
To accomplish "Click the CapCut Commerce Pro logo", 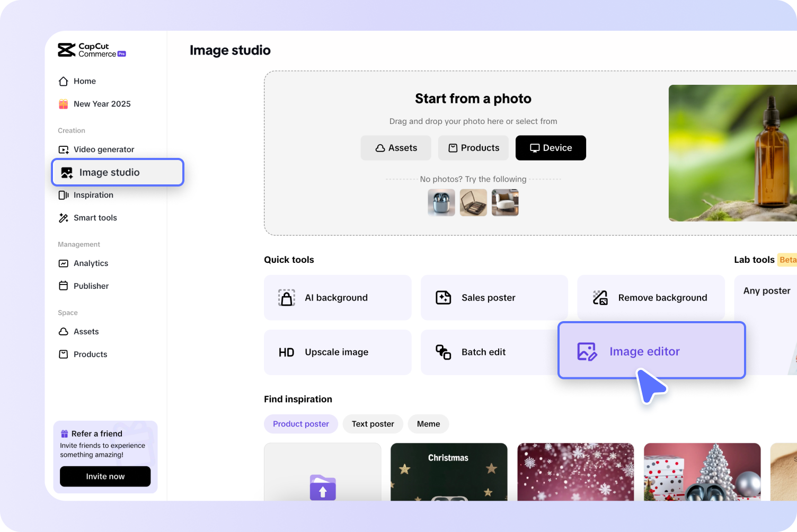I will tap(91, 50).
